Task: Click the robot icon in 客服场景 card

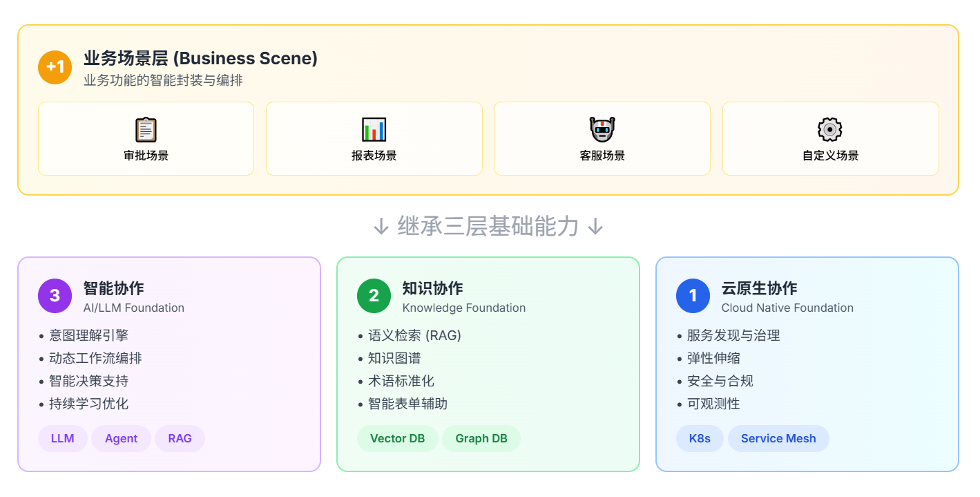Action: coord(602,128)
